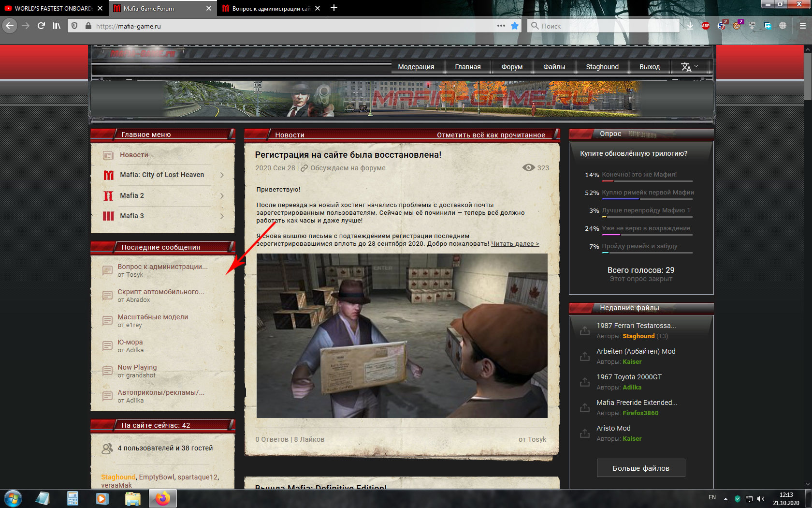This screenshot has width=812, height=508.
Task: Click the browser Back arrow button
Action: point(10,26)
